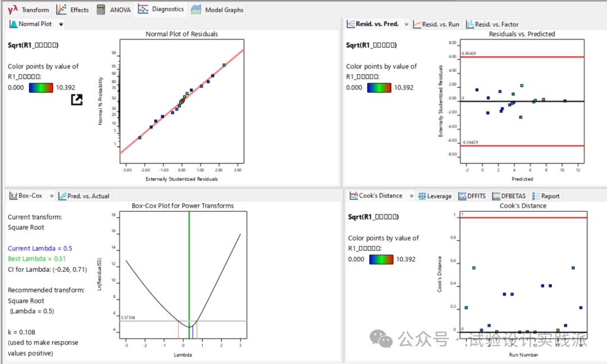This screenshot has height=364, width=607.
Task: Pop out the Normal Plot graph
Action: [76, 99]
